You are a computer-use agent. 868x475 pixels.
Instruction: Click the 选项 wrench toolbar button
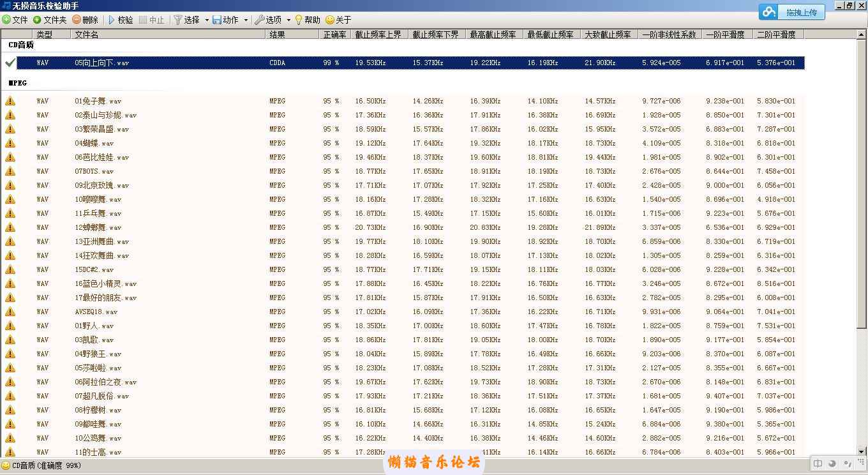269,20
